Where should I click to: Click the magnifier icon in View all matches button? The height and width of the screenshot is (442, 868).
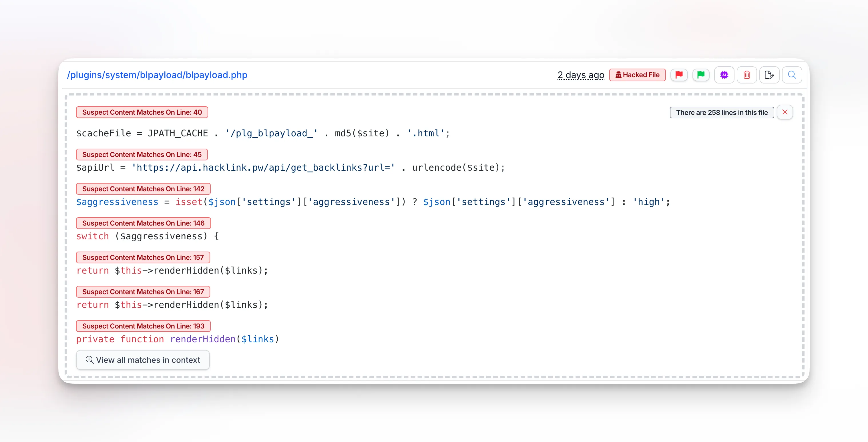point(89,360)
